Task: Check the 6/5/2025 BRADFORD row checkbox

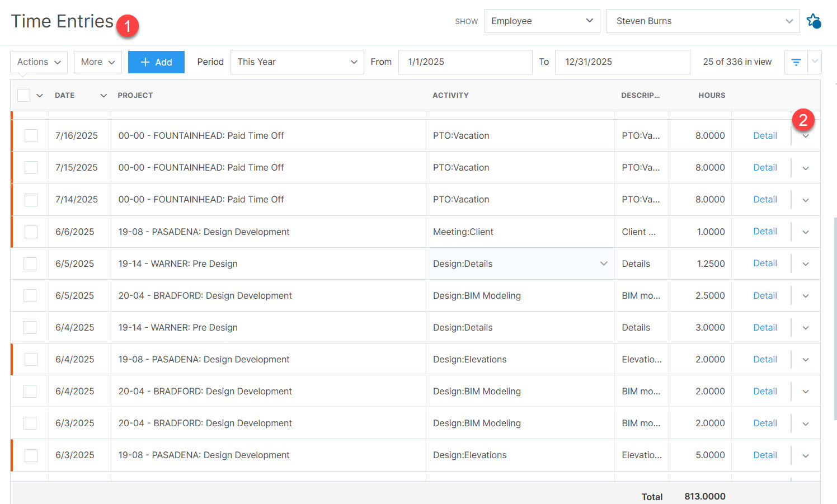Action: coord(30,295)
